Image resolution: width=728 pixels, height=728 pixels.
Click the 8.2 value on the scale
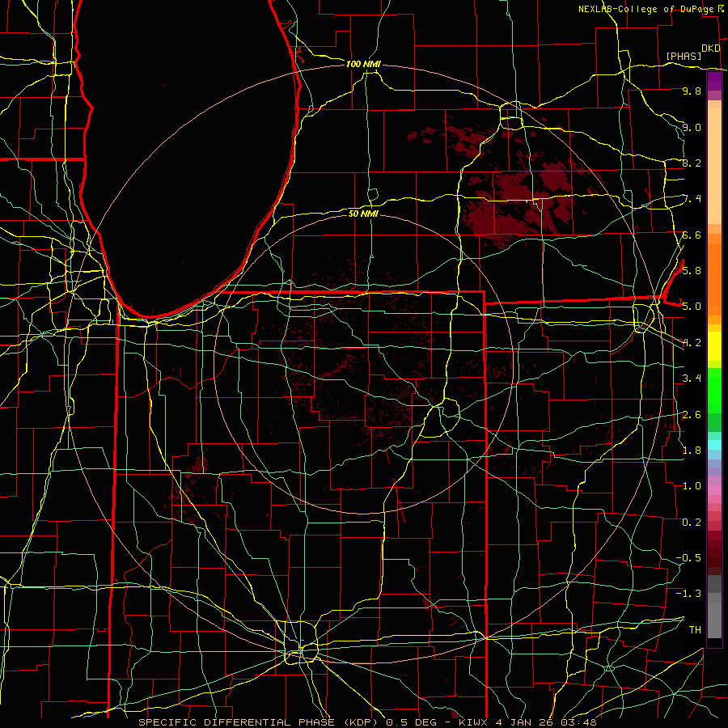[x=692, y=163]
